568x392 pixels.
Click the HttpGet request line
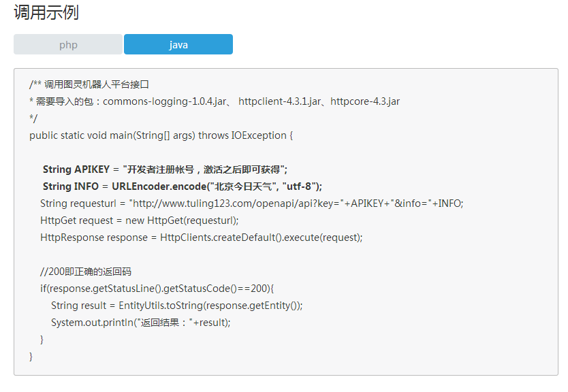(x=140, y=220)
